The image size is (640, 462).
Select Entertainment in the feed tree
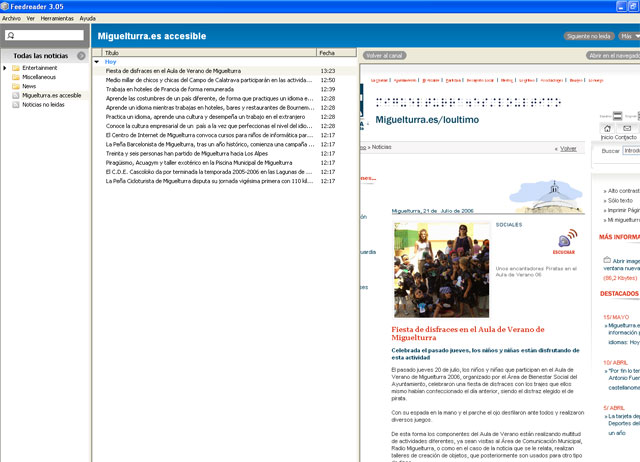click(x=40, y=68)
